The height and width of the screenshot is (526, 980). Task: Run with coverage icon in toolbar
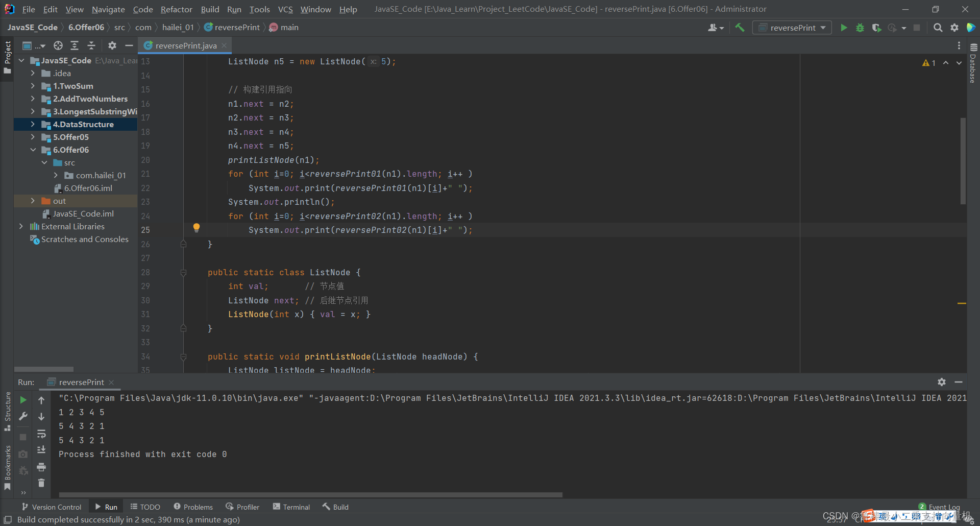pyautogui.click(x=876, y=28)
